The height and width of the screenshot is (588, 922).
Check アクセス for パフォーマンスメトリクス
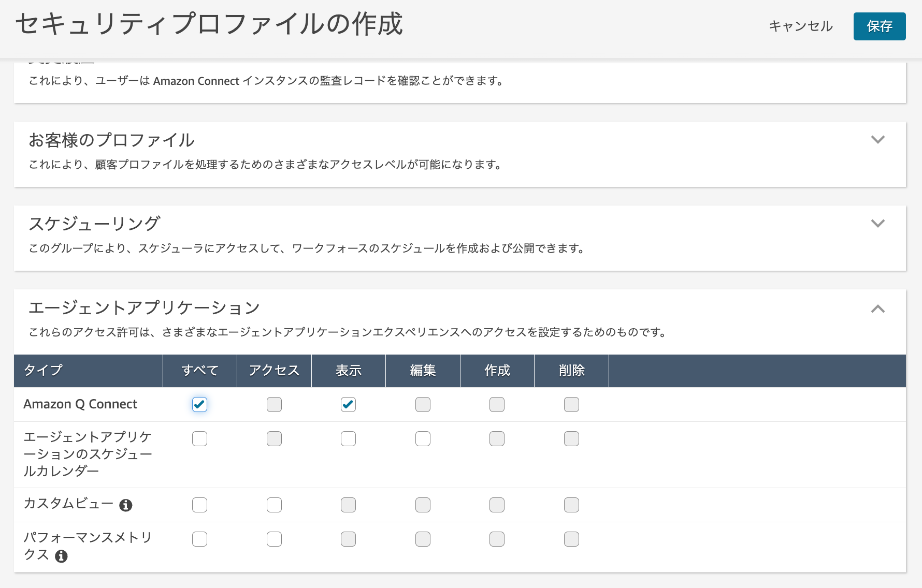(x=274, y=539)
